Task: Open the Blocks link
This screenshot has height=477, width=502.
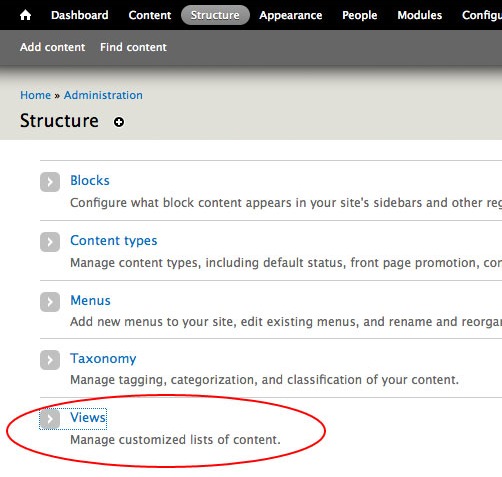Action: tap(90, 180)
